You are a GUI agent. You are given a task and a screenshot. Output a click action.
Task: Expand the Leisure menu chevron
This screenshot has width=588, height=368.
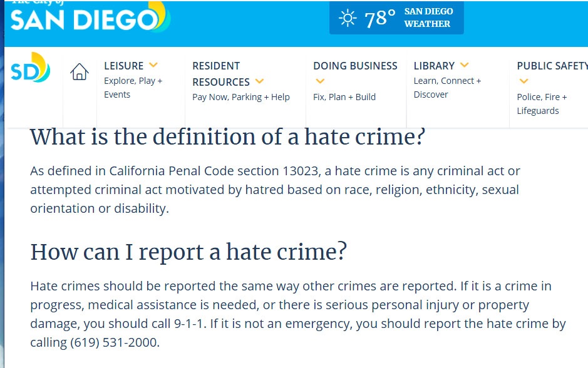(153, 65)
